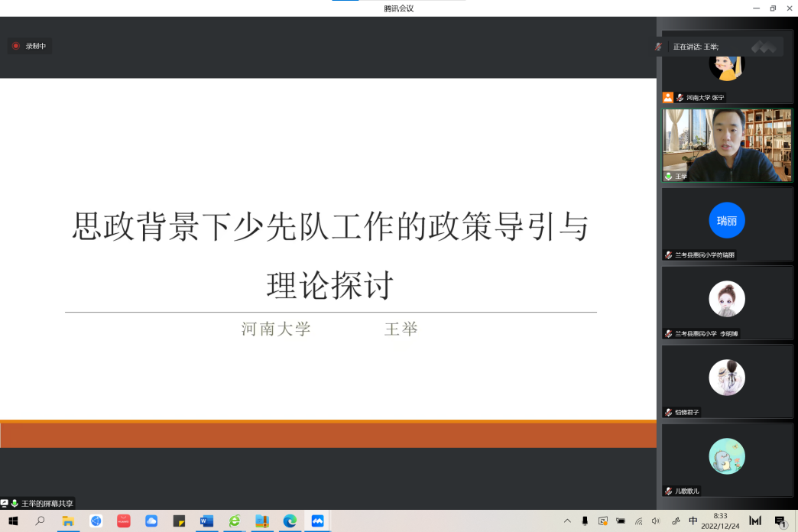The width and height of the screenshot is (798, 532).
Task: Click the name label 兰考县惠民小学符瑞丽
Action: [x=704, y=255]
